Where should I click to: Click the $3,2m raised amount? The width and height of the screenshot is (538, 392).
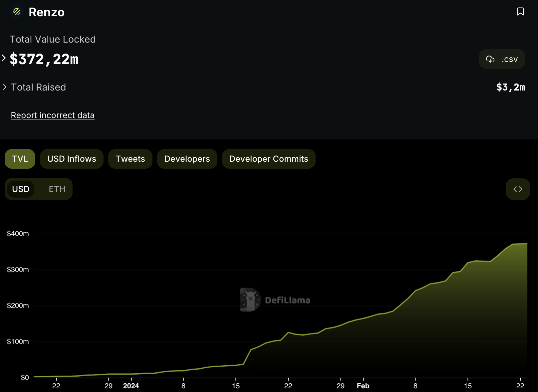(511, 87)
